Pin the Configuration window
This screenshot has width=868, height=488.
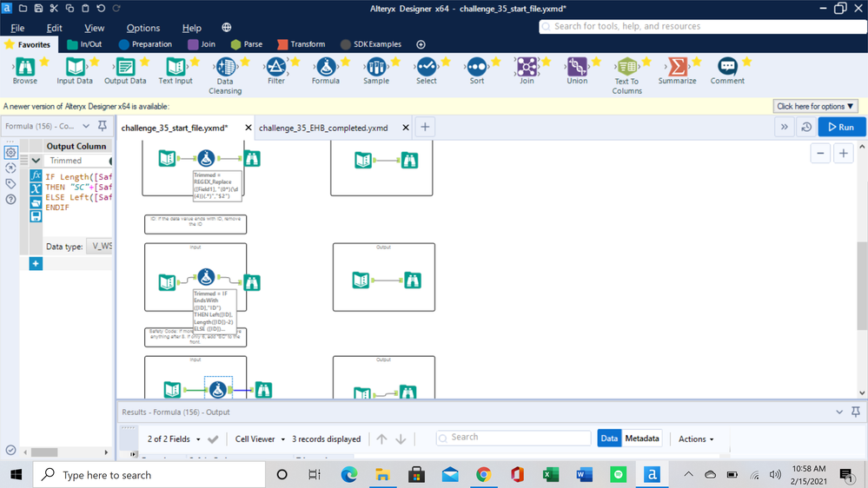(x=103, y=126)
